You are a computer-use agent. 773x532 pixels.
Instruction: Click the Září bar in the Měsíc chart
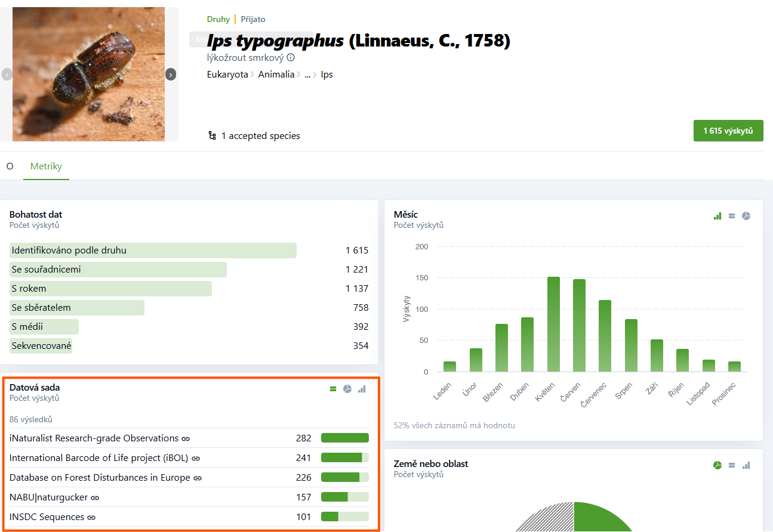point(657,356)
